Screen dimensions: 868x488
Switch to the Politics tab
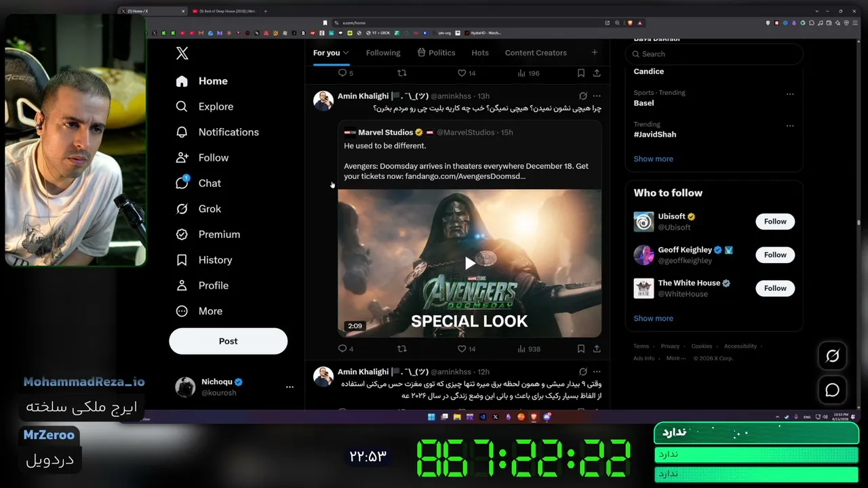(435, 53)
